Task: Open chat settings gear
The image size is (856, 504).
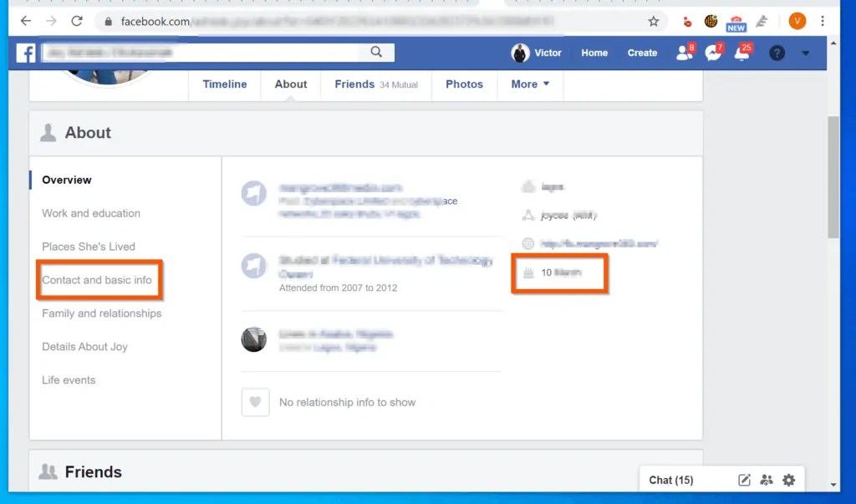Action: [788, 480]
